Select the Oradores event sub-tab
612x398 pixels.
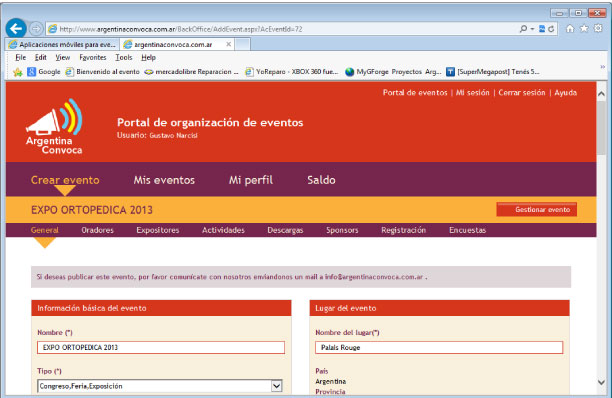click(98, 230)
